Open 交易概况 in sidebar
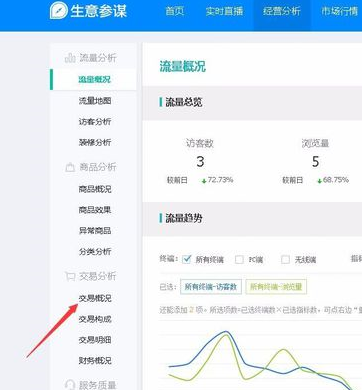The width and height of the screenshot is (362, 390). point(95,298)
